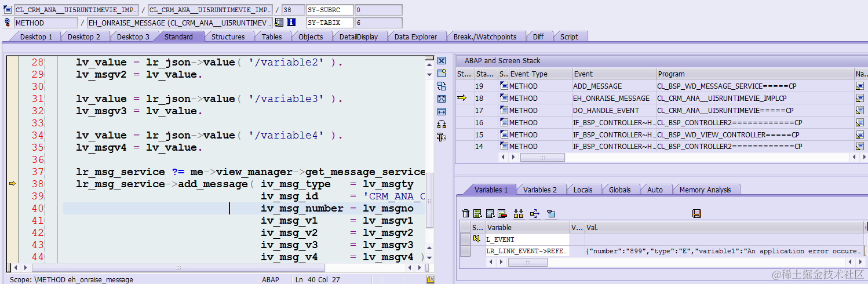The width and height of the screenshot is (868, 284).
Task: Click ADD_MESSAGE in the stack list
Action: point(597,86)
